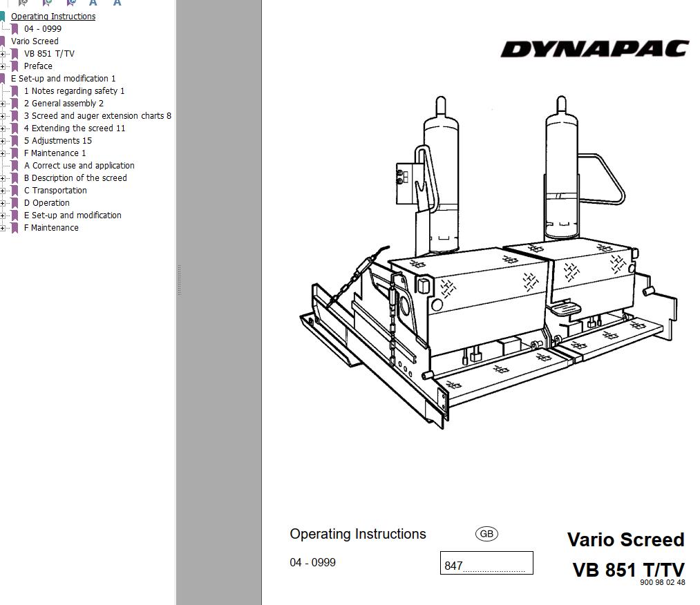Select '4 Extending the screed 11' bookmark label
700x605 pixels.
coord(75,128)
